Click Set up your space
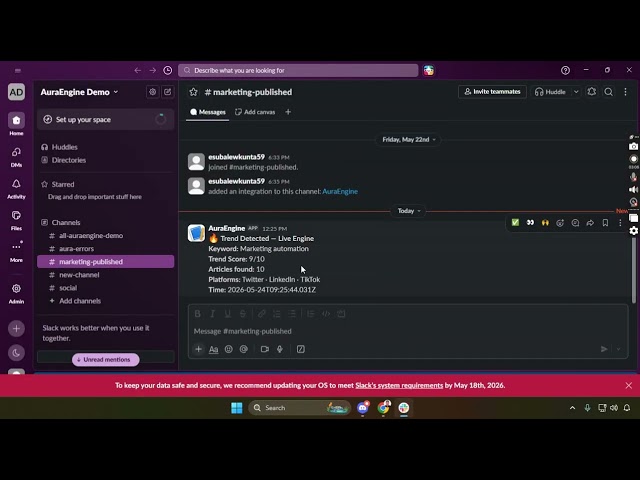640x480 pixels. point(106,120)
